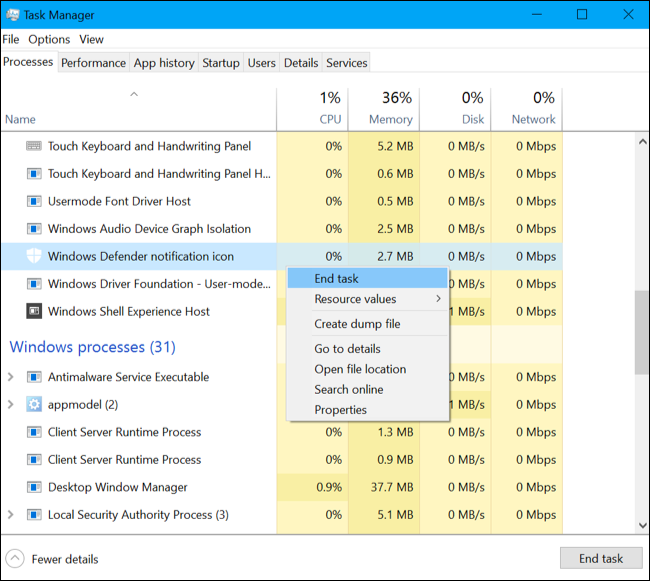Click the Task Manager title bar icon
This screenshot has height=581, width=650.
[13, 15]
